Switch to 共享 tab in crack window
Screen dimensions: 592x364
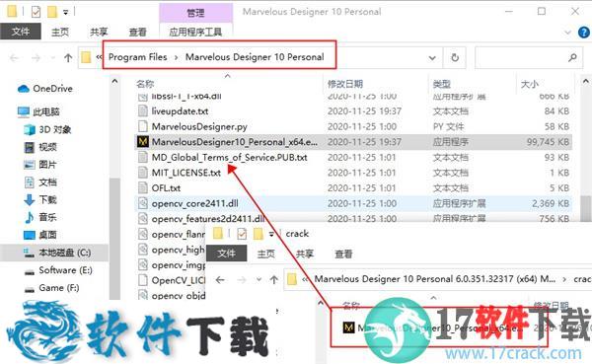pos(305,254)
